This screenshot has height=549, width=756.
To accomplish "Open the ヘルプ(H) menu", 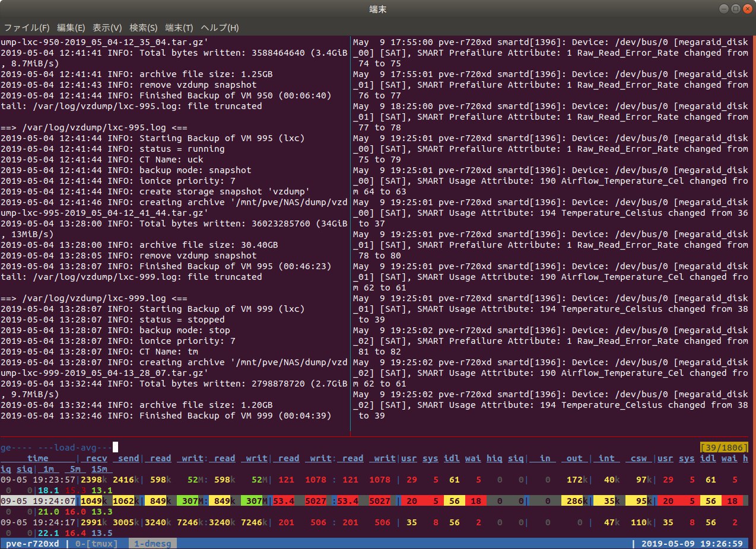I will pos(220,28).
